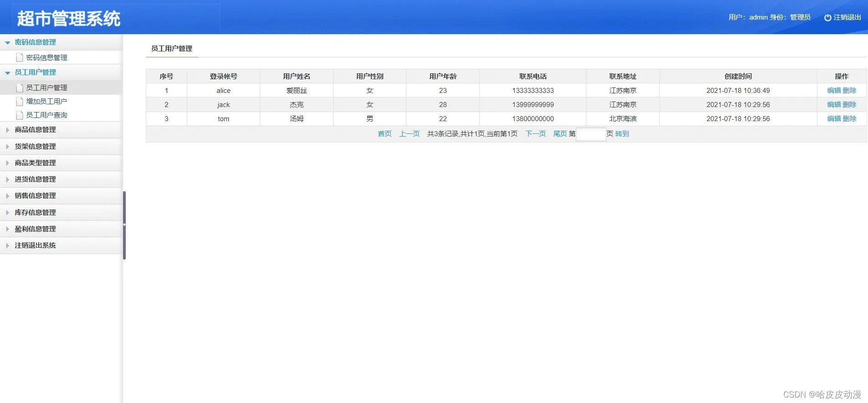Image resolution: width=868 pixels, height=403 pixels.
Task: Click phone number 13800000000
Action: [x=533, y=119]
